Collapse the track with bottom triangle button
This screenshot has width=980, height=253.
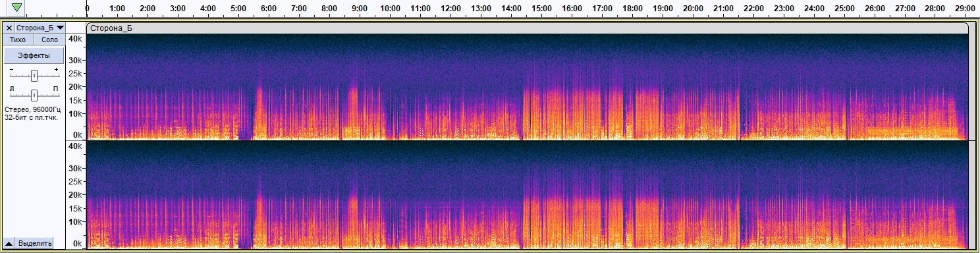9,243
